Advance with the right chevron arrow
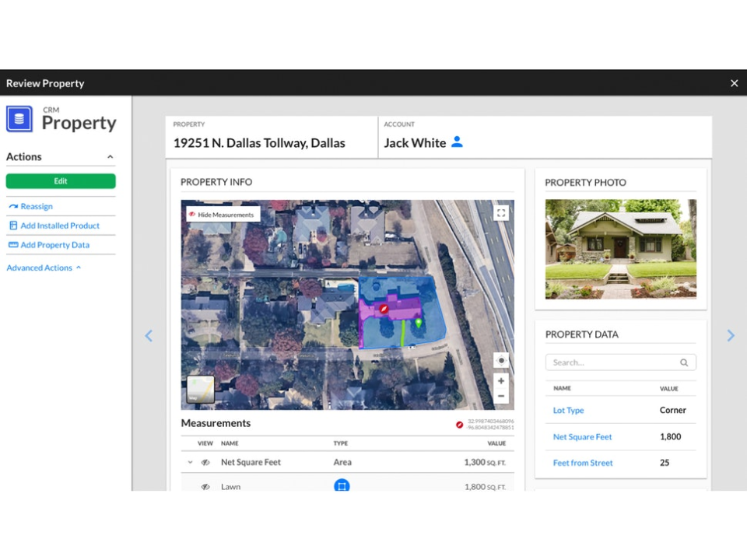 [x=731, y=335]
